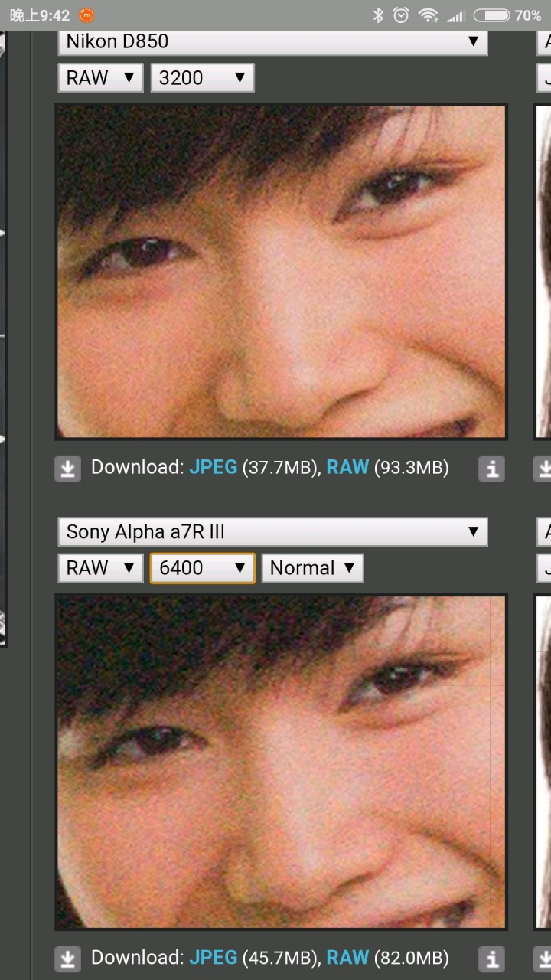Open the Nikon D850 camera dropdown
This screenshot has width=551, height=980.
[x=272, y=41]
